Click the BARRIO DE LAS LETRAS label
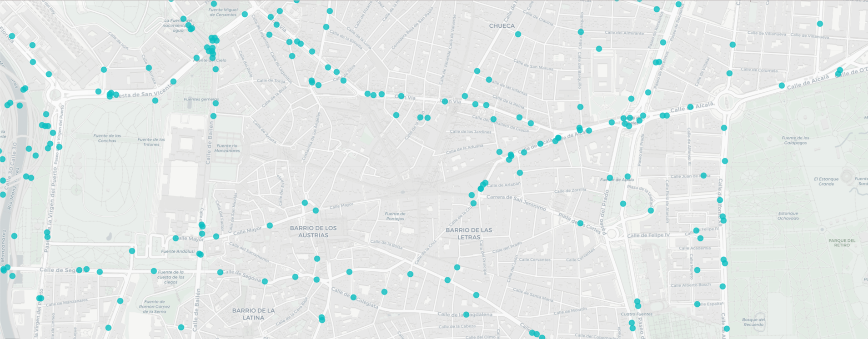 pos(468,234)
